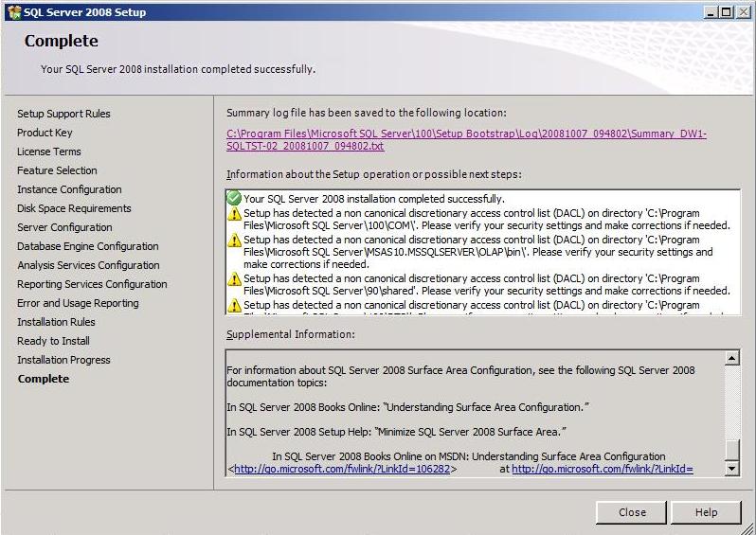
Task: Click warning icon for OLAP\bin directory
Action: pyautogui.click(x=234, y=240)
